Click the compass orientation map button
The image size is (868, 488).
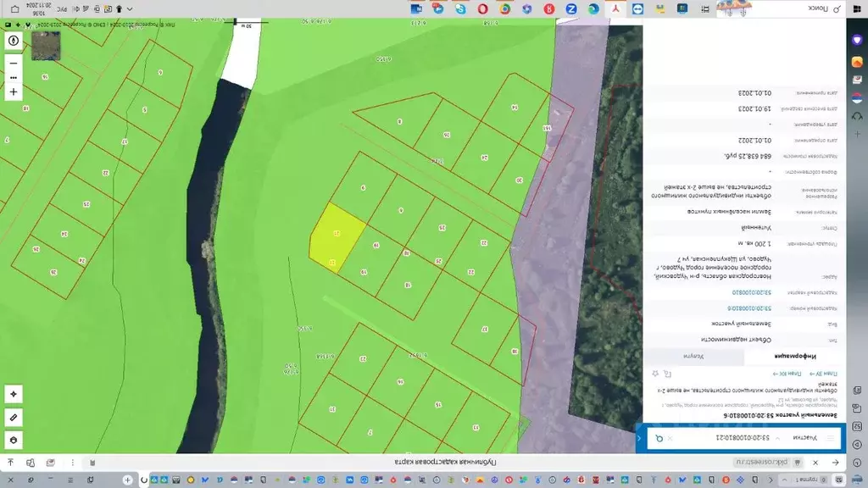14,41
